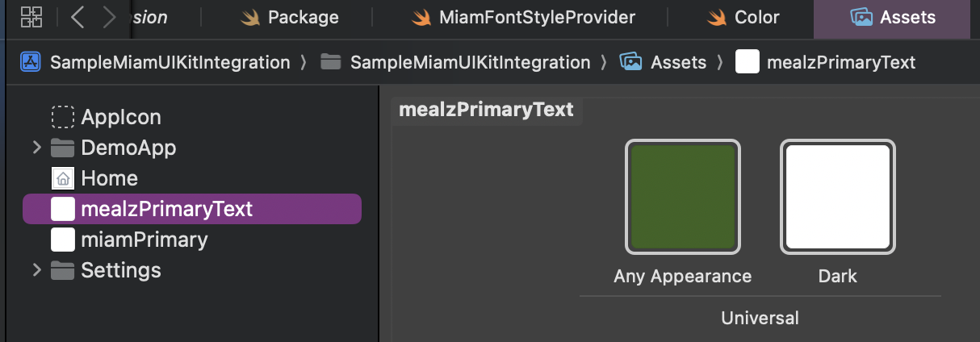Go back with the left chevron
This screenshot has width=980, height=342.
click(x=77, y=17)
